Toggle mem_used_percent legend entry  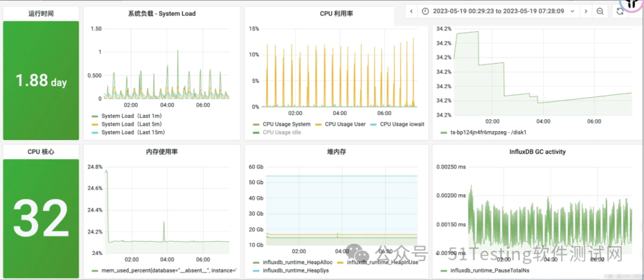pos(169,270)
